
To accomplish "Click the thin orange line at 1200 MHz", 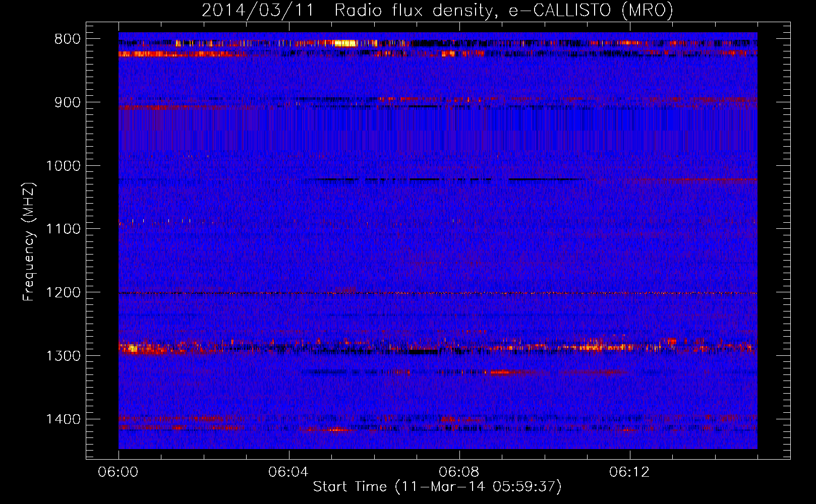I will [x=438, y=293].
